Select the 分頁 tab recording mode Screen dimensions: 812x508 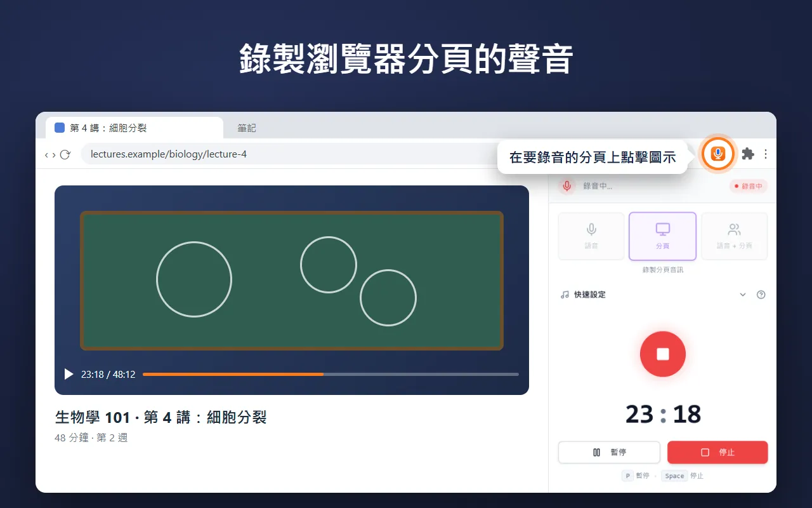(x=662, y=236)
